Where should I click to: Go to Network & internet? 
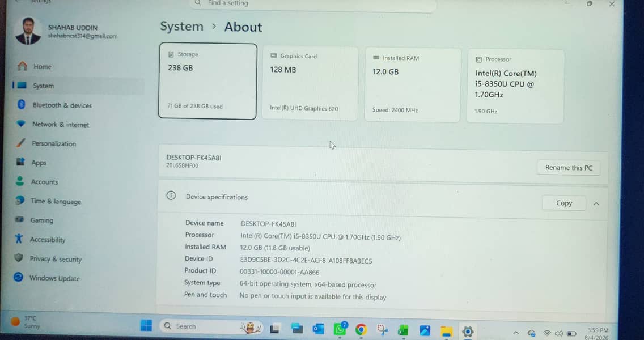(78, 125)
